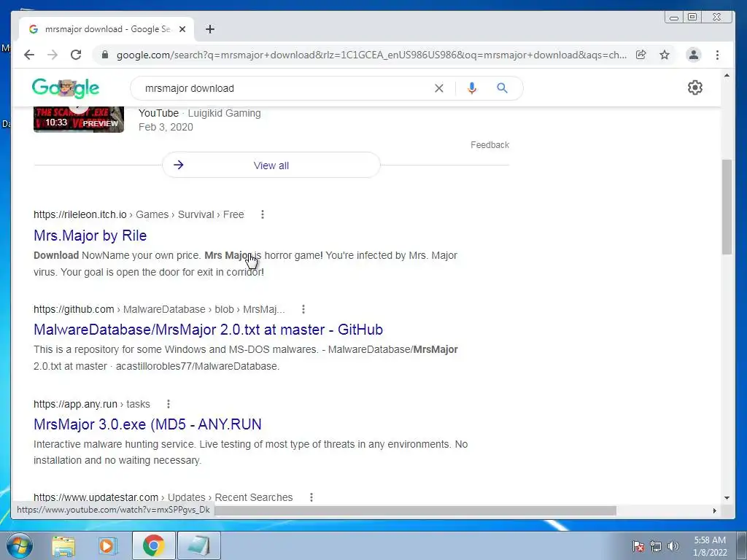Start voice search with microphone
The width and height of the screenshot is (747, 560).
(x=472, y=88)
